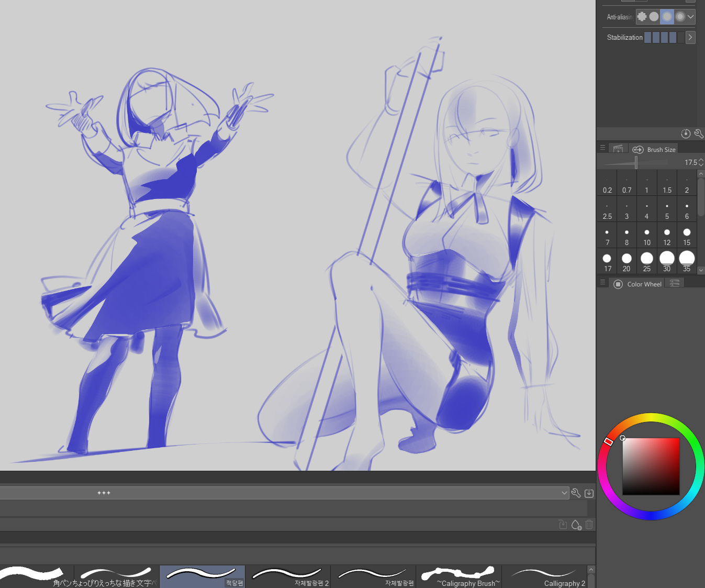Image resolution: width=705 pixels, height=588 pixels.
Task: Switch to the Color Slider tab
Action: point(675,283)
